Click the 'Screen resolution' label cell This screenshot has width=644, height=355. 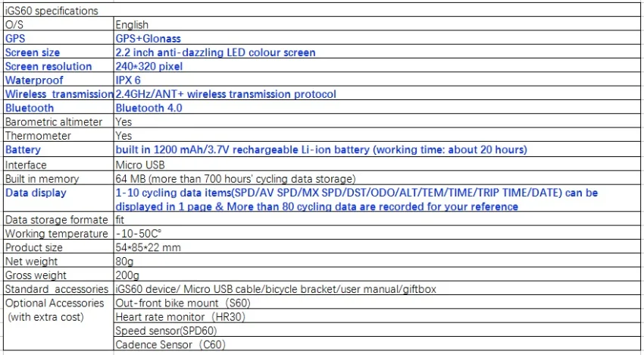[x=59, y=66]
